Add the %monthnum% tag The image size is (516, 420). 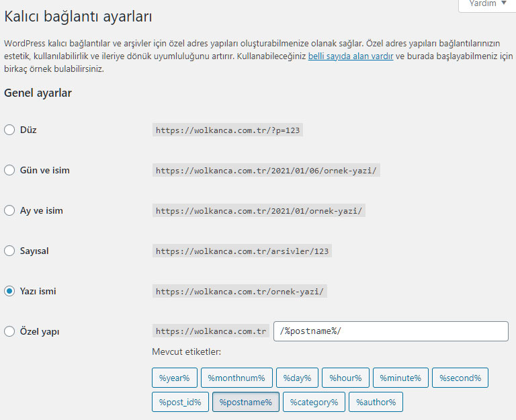click(236, 378)
